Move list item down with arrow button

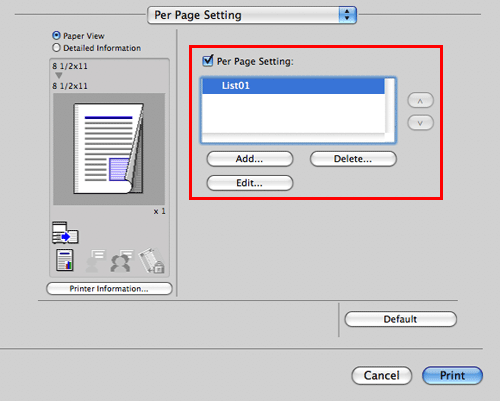(x=420, y=123)
